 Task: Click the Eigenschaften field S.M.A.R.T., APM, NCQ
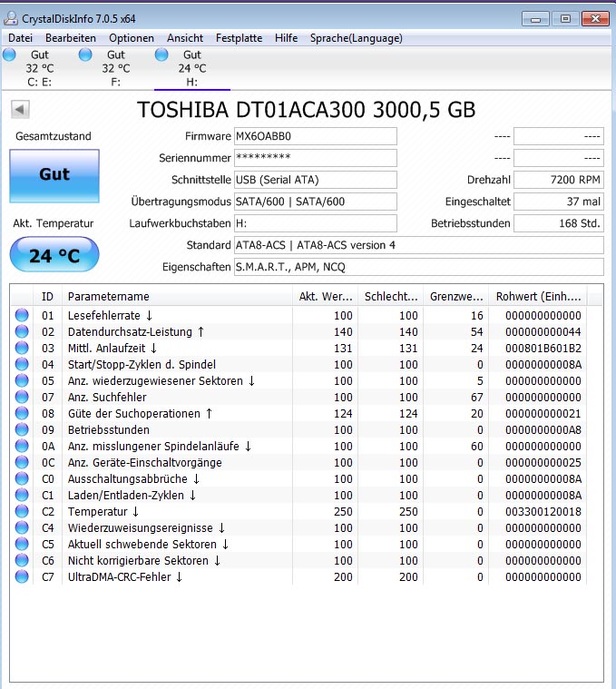[x=419, y=267]
